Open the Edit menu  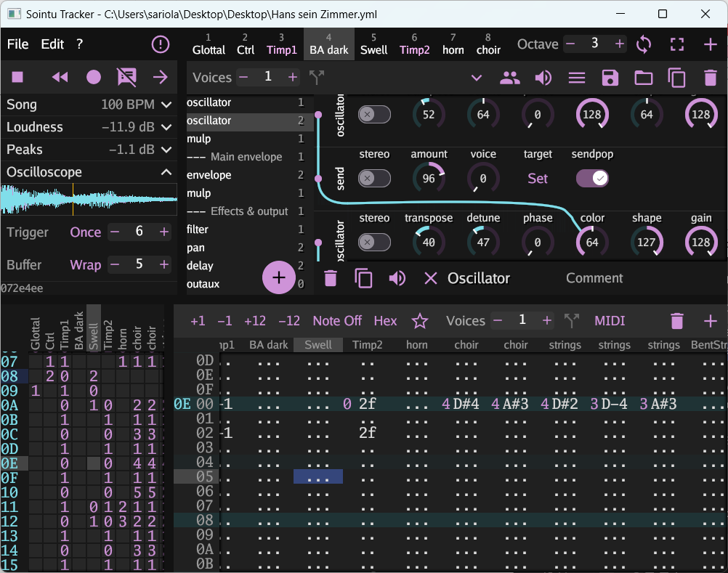click(x=51, y=44)
